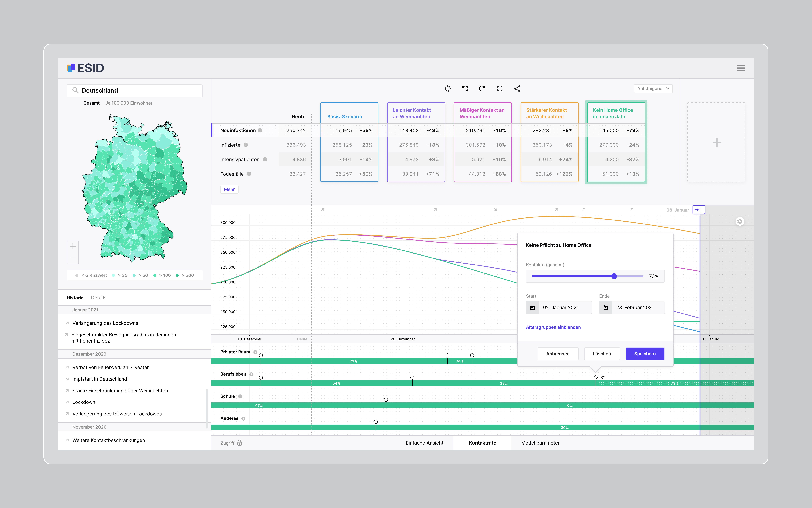This screenshot has height=508, width=812.
Task: Click the Start date calendar icon
Action: [x=533, y=307]
